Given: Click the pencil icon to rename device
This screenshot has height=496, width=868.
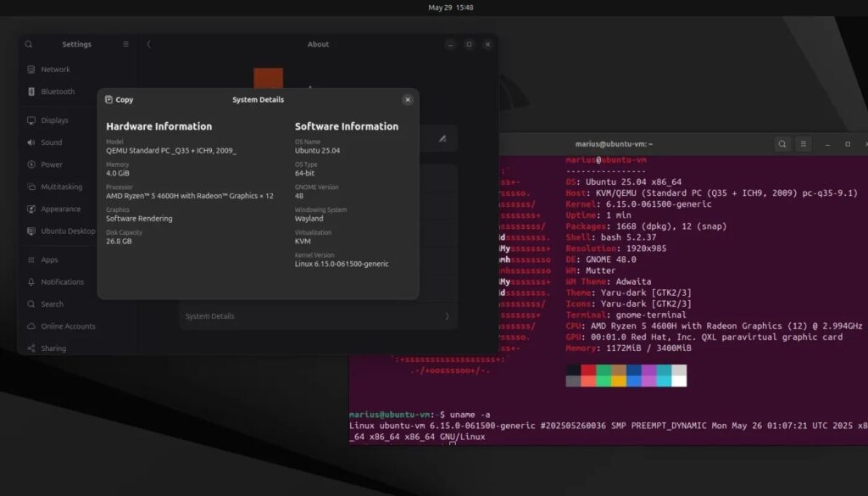Looking at the screenshot, I should coord(442,138).
